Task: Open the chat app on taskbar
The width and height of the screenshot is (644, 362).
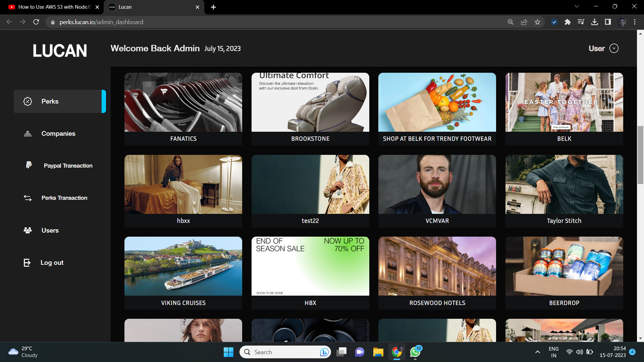Action: tap(360, 352)
